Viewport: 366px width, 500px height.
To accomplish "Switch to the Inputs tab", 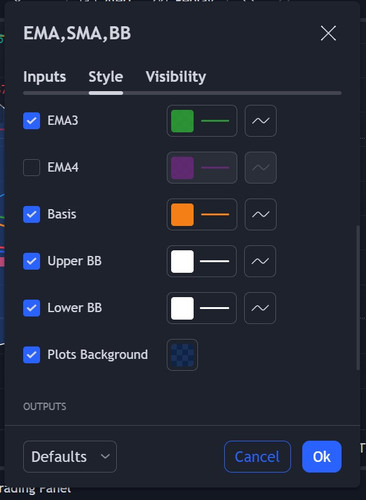I will (45, 77).
